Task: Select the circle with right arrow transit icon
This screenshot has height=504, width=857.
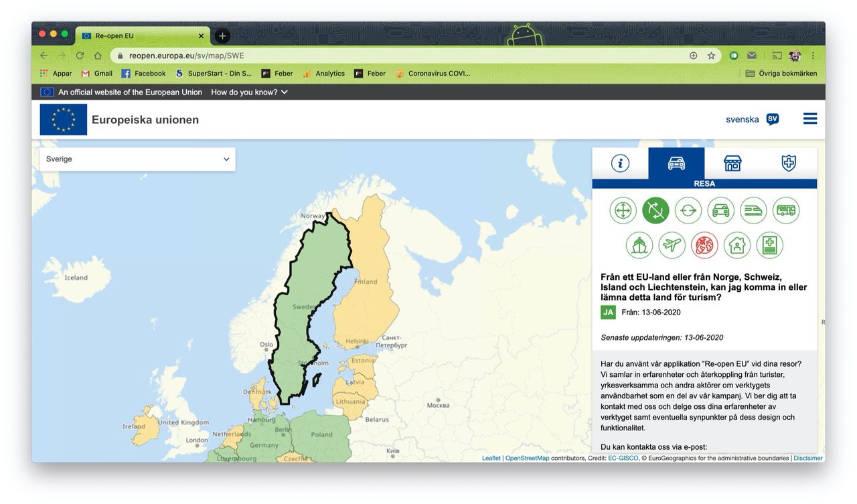Action: 688,210
